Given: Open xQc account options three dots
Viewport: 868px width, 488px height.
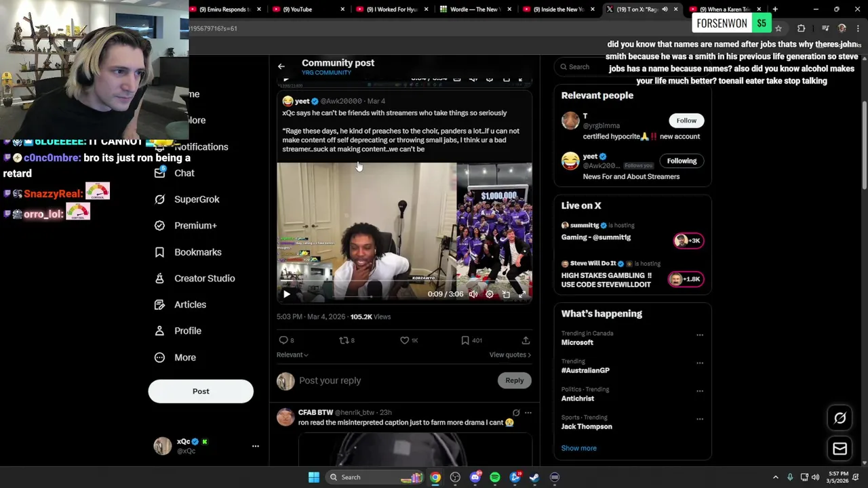Looking at the screenshot, I should point(256,446).
